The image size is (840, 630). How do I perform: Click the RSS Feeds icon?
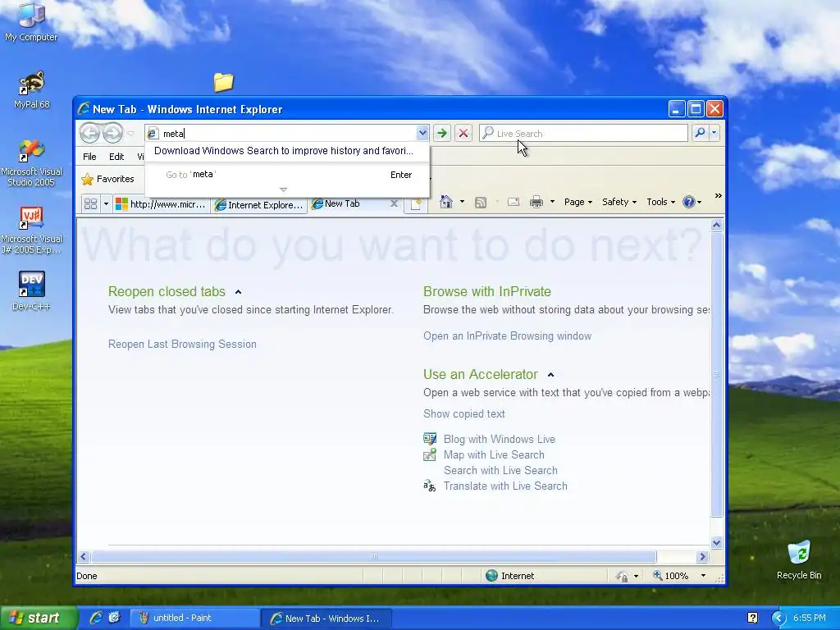tap(481, 202)
